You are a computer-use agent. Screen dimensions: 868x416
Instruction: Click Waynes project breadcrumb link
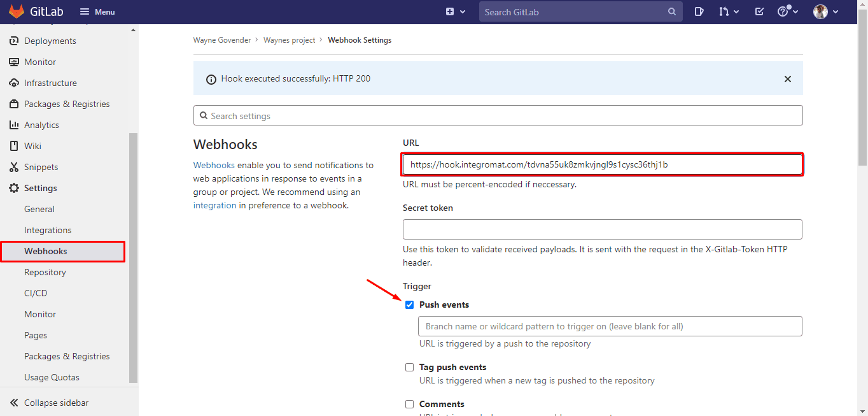pos(289,40)
